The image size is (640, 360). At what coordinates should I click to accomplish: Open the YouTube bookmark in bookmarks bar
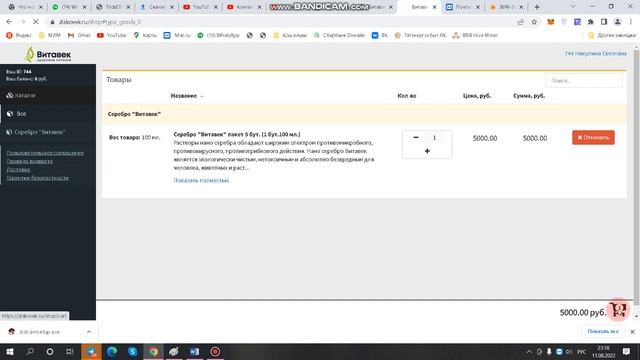(112, 36)
